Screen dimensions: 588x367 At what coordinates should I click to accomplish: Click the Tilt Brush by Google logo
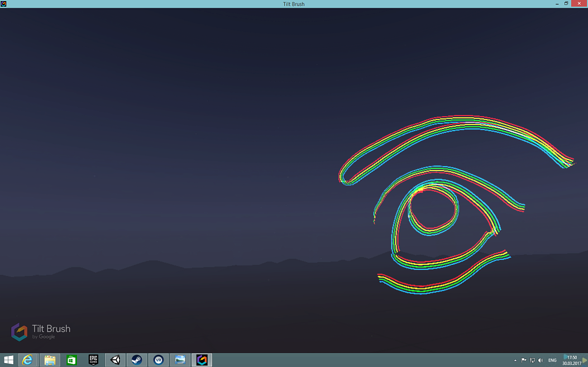[x=41, y=331]
